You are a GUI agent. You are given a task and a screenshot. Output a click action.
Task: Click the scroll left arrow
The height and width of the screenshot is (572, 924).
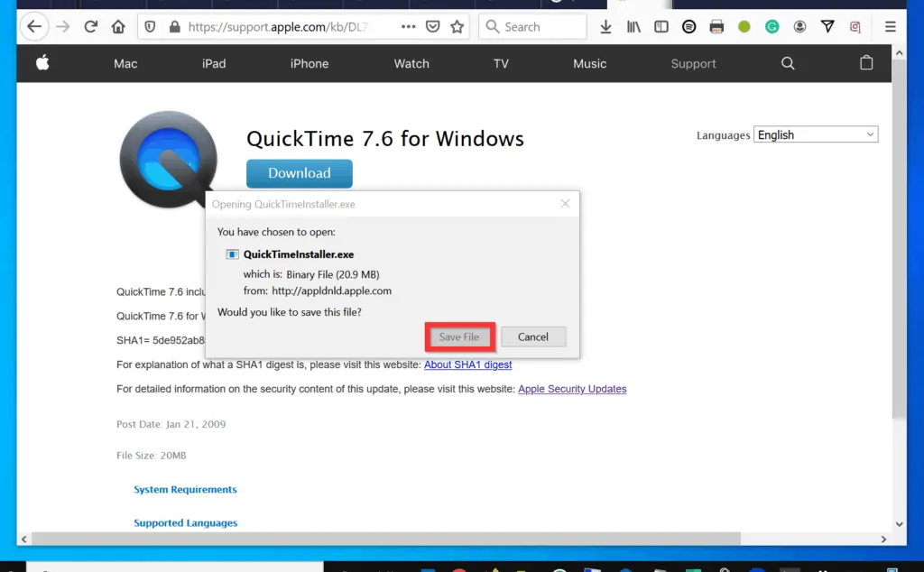pos(24,539)
